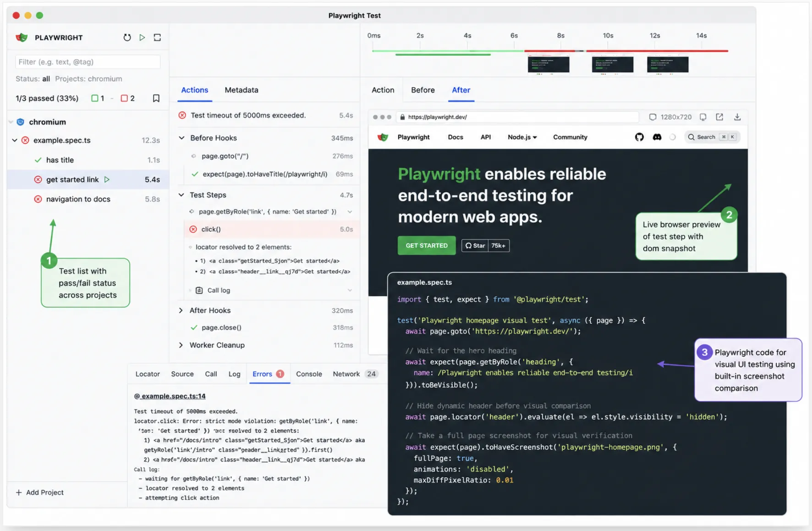Screen dimensions: 812x531
Task: Open the Node.js language dropdown
Action: pyautogui.click(x=522, y=137)
